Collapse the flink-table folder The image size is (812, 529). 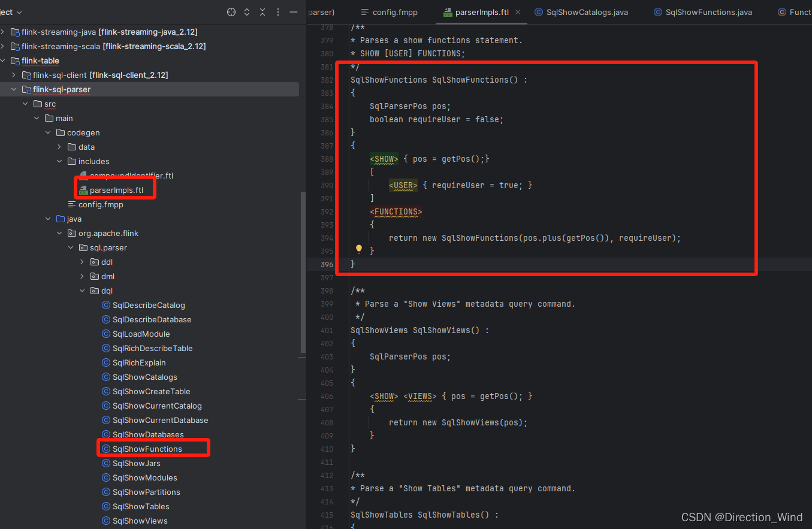pos(2,61)
